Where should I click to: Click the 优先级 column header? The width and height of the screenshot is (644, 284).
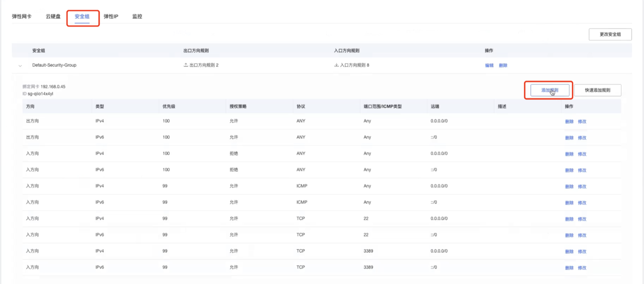tap(169, 106)
